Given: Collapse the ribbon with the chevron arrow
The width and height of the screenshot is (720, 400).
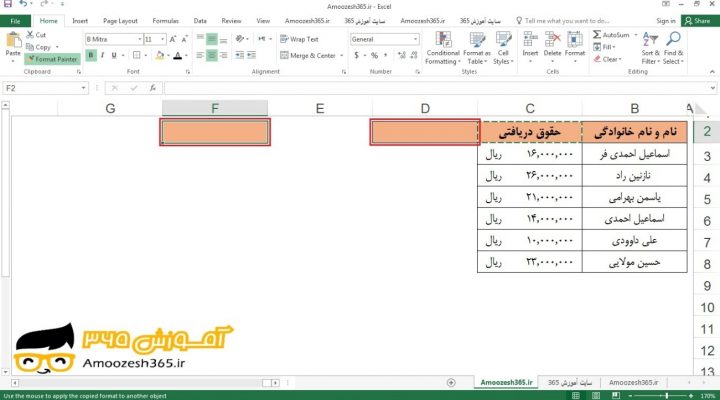Looking at the screenshot, I should [x=712, y=72].
